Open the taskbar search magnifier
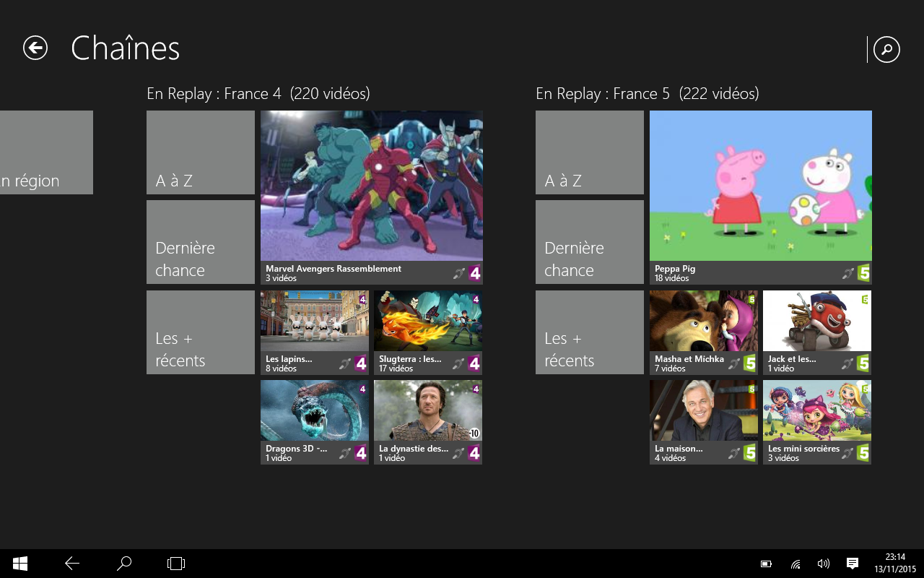924x578 pixels. click(124, 564)
